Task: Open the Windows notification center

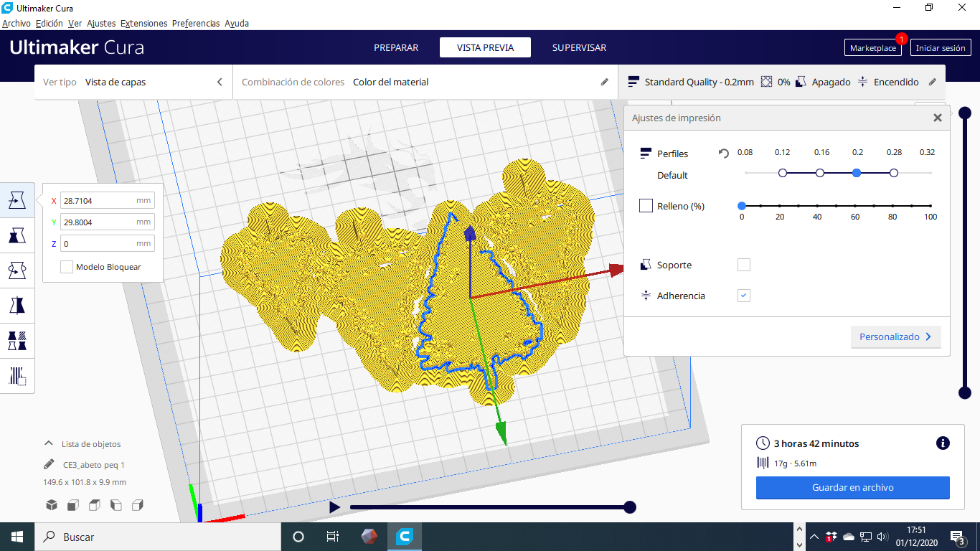Action: tap(958, 537)
